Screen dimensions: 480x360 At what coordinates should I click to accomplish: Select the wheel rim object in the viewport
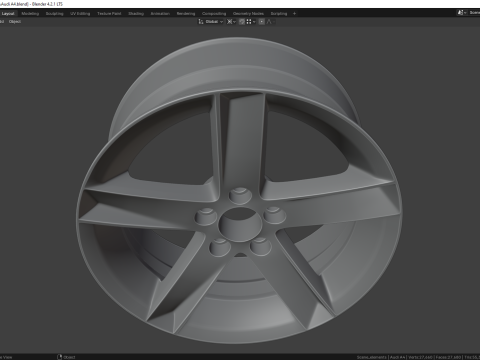tap(239, 190)
